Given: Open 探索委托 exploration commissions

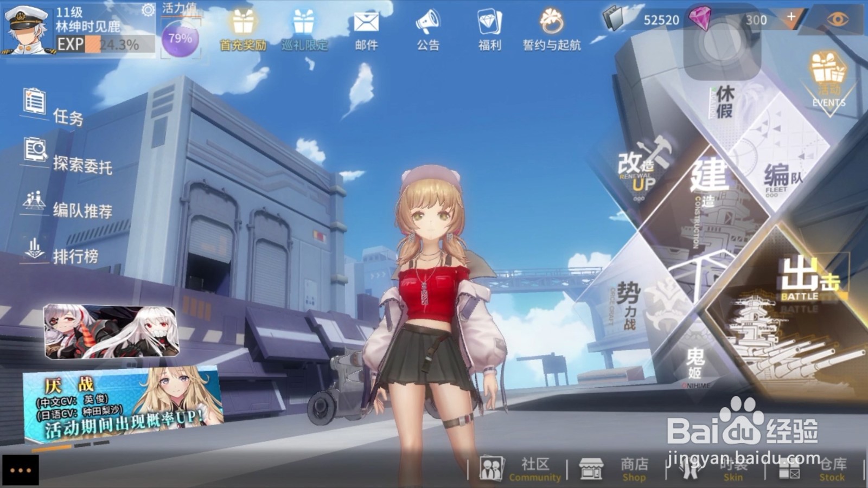Looking at the screenshot, I should pyautogui.click(x=68, y=156).
